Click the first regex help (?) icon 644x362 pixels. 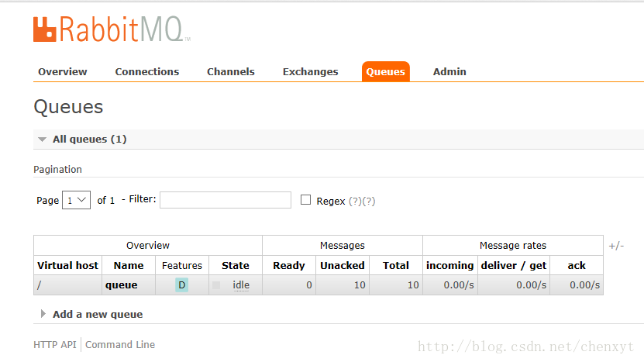[355, 202]
